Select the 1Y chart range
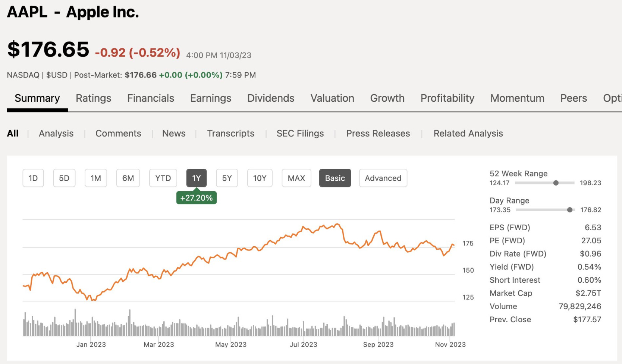 (197, 178)
